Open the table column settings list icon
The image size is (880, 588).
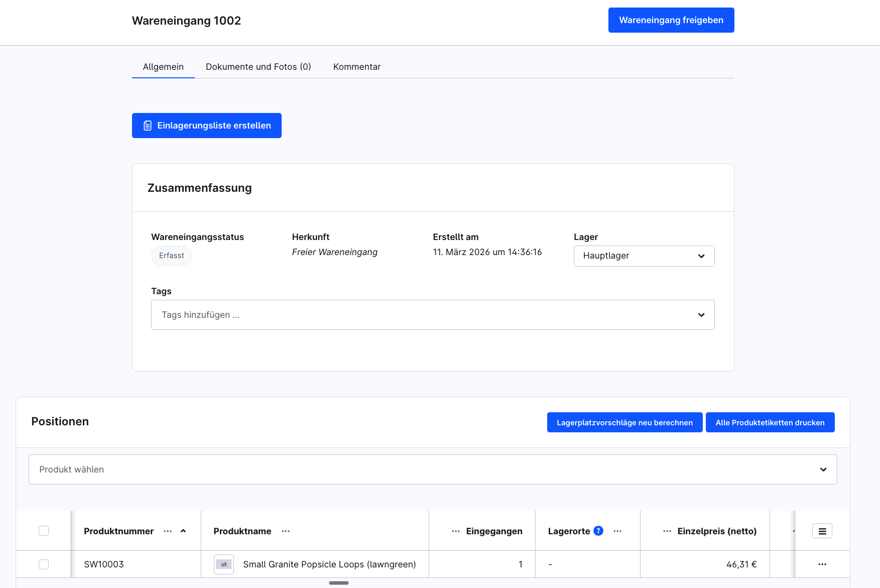[822, 531]
